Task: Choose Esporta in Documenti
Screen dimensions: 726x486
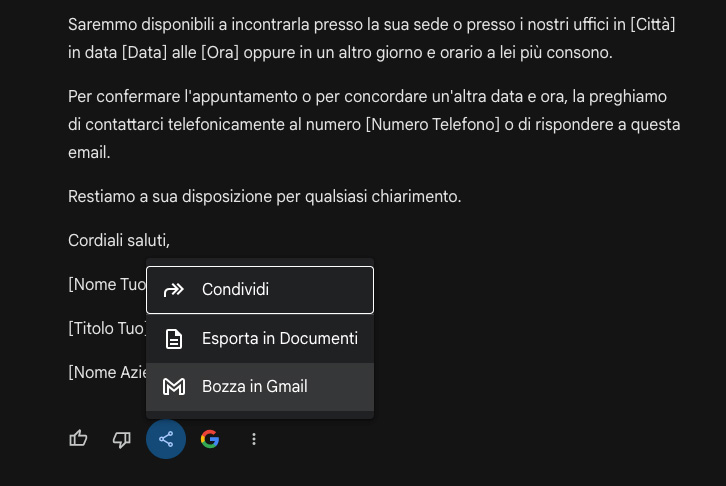Action: [279, 338]
